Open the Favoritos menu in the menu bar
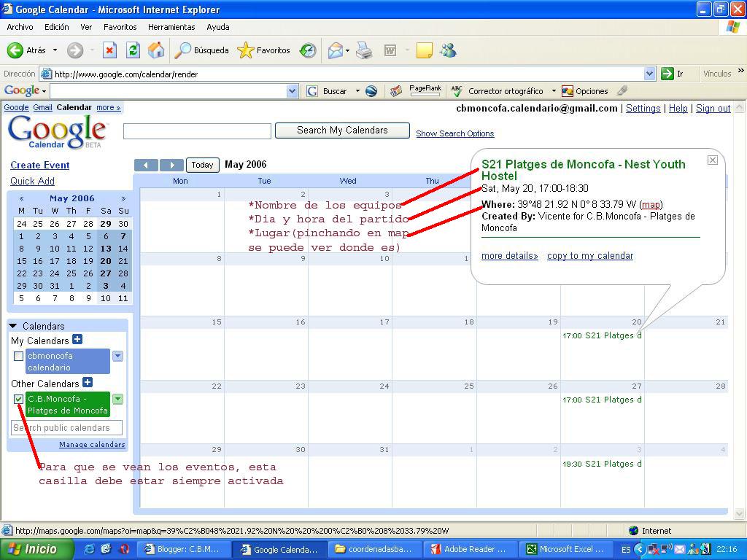This screenshot has width=747, height=560. point(120,27)
